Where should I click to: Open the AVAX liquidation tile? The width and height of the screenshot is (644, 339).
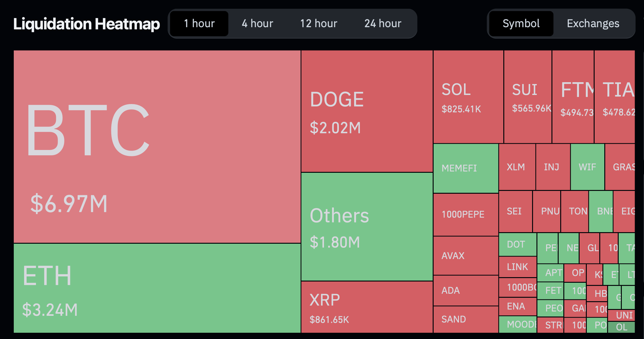pos(466,256)
